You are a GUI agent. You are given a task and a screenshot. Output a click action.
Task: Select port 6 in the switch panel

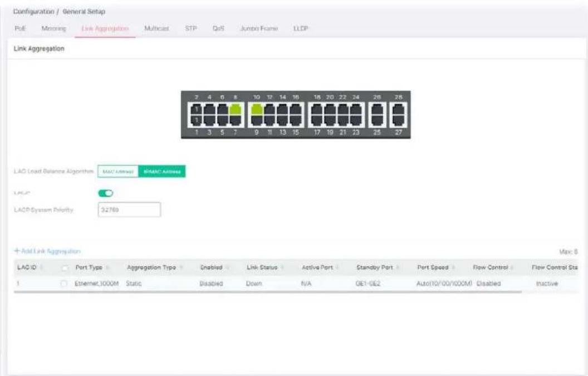(x=222, y=110)
